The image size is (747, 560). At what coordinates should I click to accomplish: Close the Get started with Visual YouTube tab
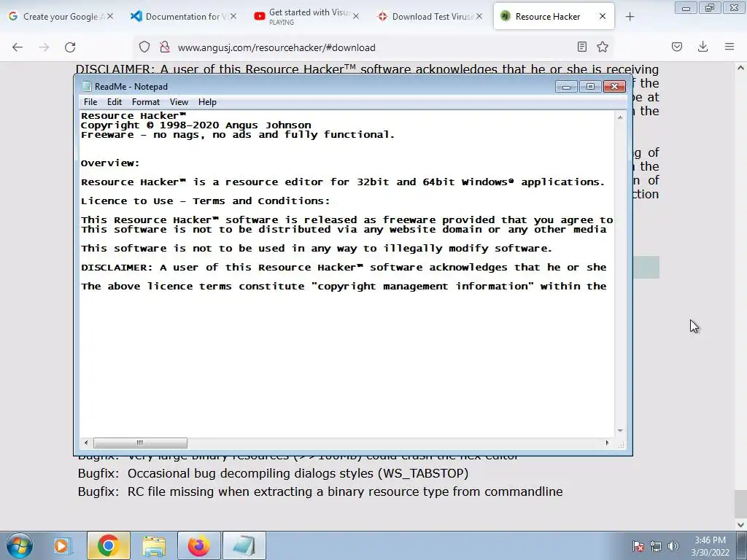point(356,16)
